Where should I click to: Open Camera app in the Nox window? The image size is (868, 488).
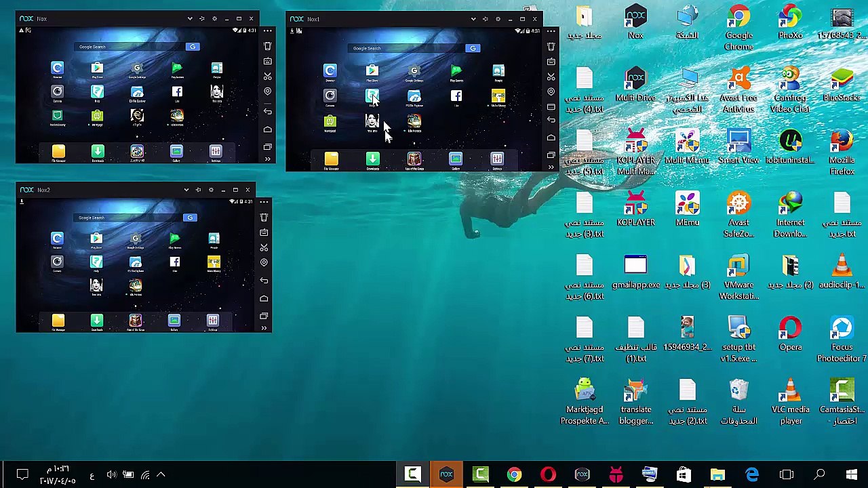tap(57, 91)
